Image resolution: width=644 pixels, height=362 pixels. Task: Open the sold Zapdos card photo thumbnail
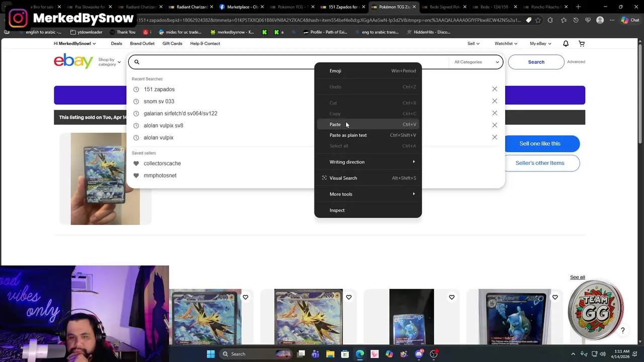point(105,179)
